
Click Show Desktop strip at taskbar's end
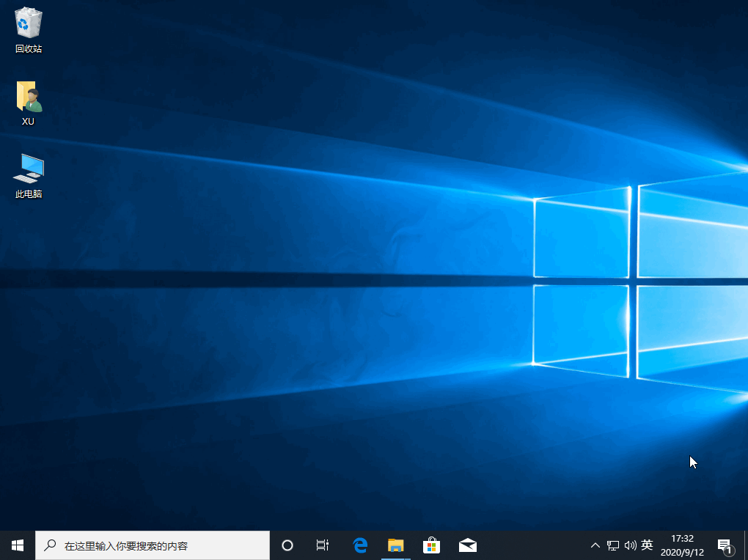tap(746, 545)
